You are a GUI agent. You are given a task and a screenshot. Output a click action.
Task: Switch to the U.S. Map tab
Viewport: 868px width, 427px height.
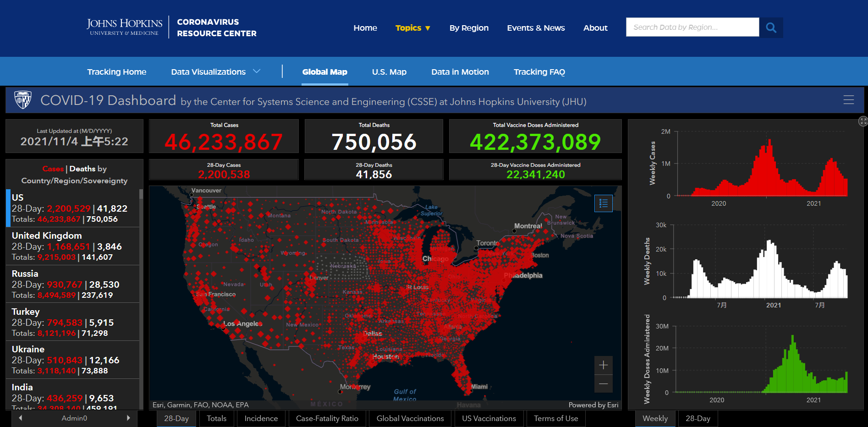pos(389,72)
